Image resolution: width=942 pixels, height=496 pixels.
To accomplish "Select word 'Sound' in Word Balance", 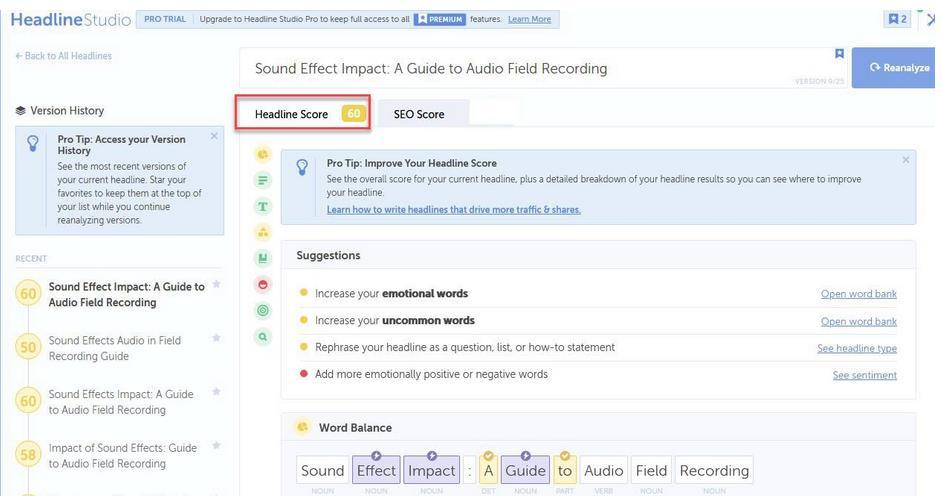I will tap(323, 471).
